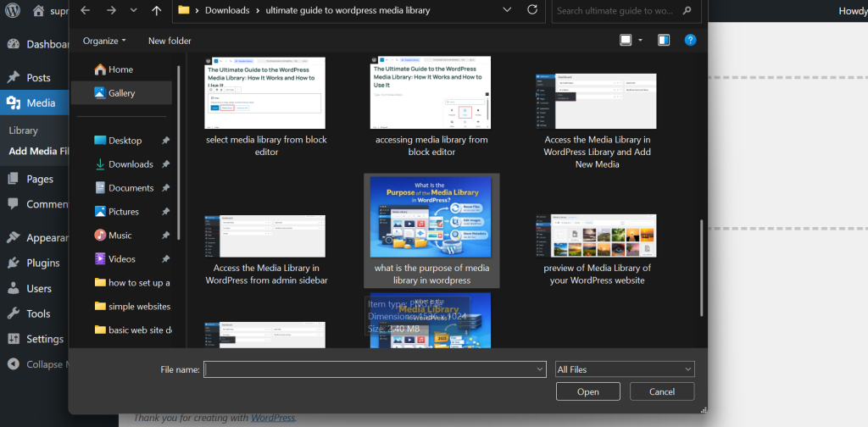Open 'how to set up a' folder

pyautogui.click(x=132, y=283)
